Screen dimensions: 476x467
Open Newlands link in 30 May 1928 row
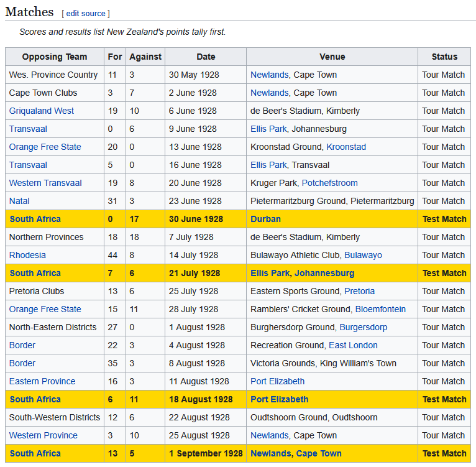click(x=269, y=75)
